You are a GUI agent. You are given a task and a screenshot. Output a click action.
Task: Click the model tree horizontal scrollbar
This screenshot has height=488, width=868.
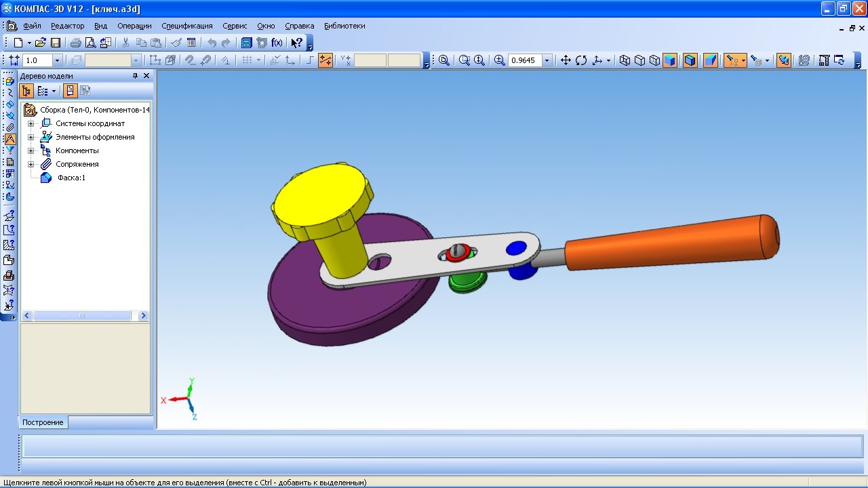(x=82, y=316)
